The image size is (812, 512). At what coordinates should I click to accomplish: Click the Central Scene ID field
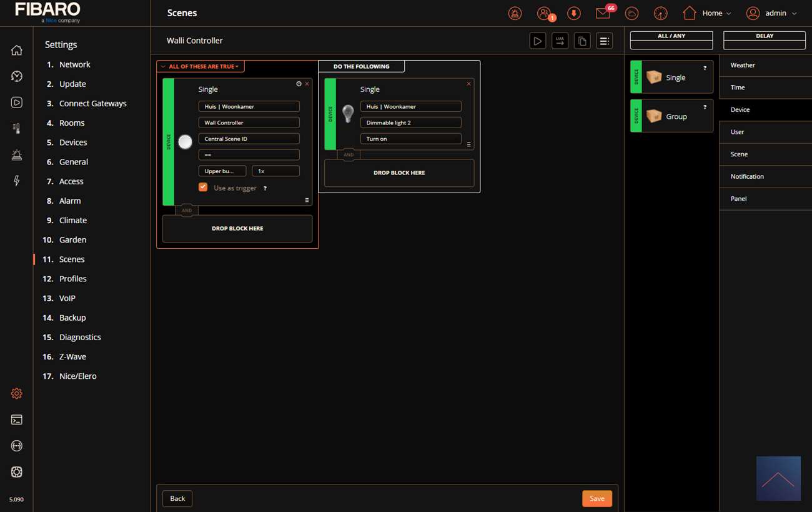(249, 139)
